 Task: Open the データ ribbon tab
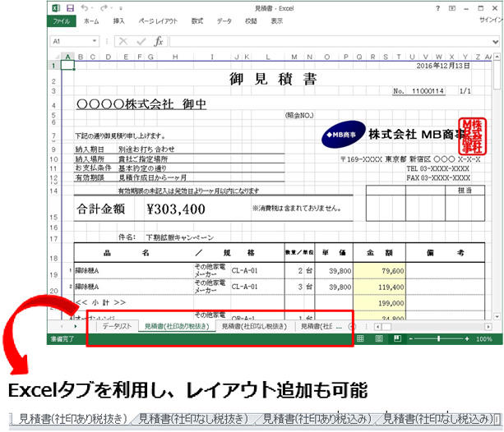click(x=224, y=21)
